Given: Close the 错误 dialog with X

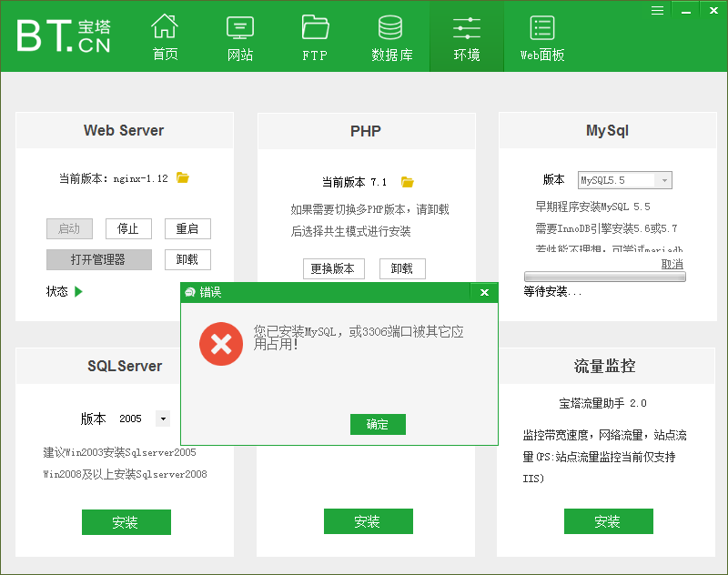Looking at the screenshot, I should click(x=484, y=292).
